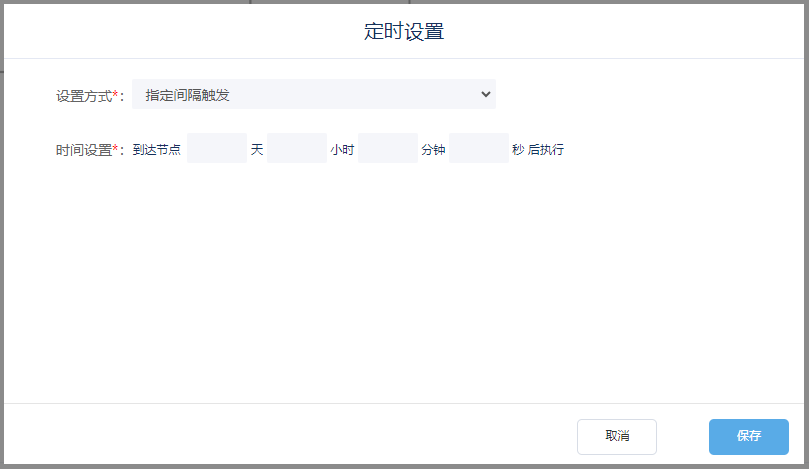Focus the minutes input before 分钟

pyautogui.click(x=387, y=149)
